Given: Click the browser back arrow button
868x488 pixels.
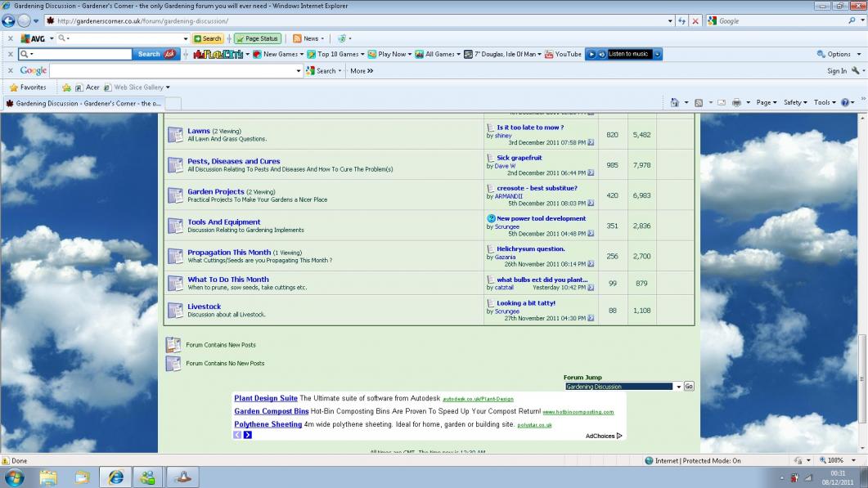Looking at the screenshot, I should (10, 20).
